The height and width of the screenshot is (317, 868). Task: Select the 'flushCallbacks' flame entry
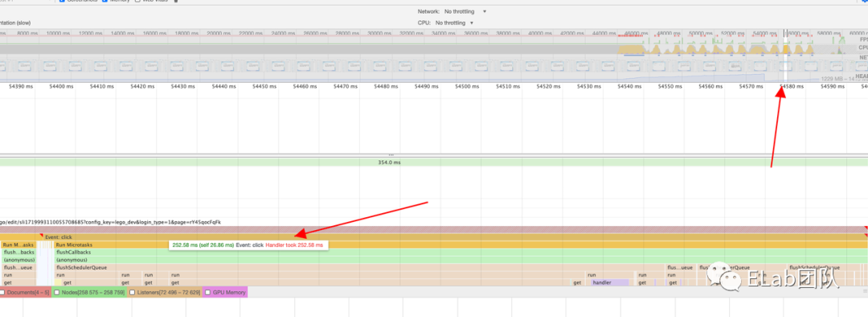pyautogui.click(x=460, y=252)
